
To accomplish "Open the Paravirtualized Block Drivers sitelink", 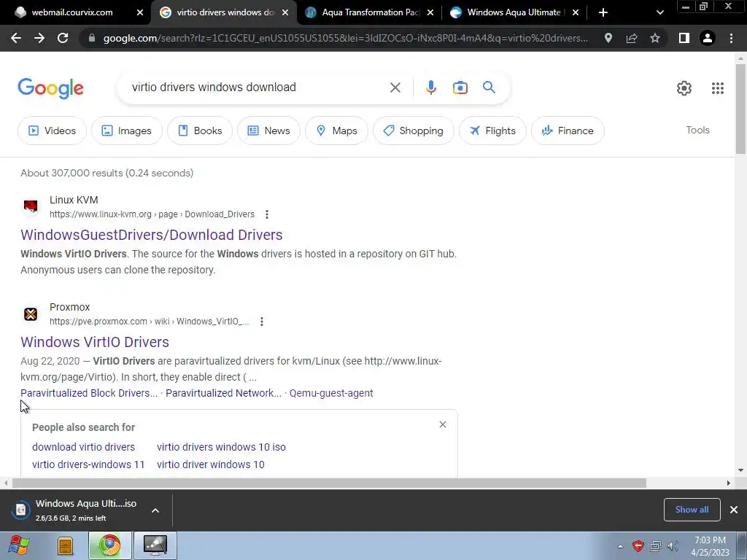I will pos(89,393).
